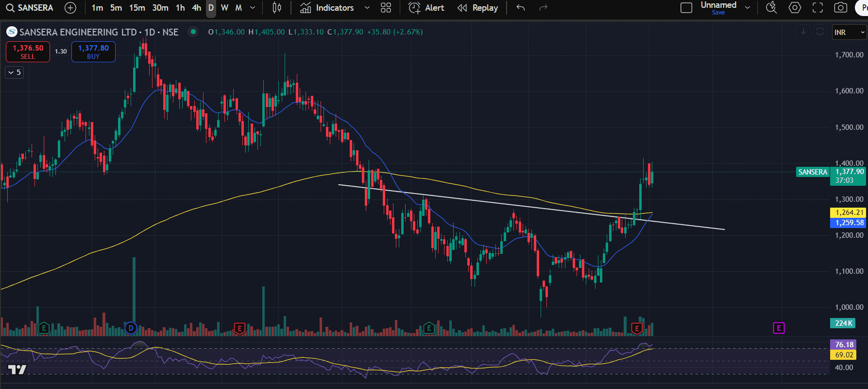Click the SANSERA ENGINEERING LTD chart title
Viewport: 868px width, 389px height.
click(x=99, y=32)
